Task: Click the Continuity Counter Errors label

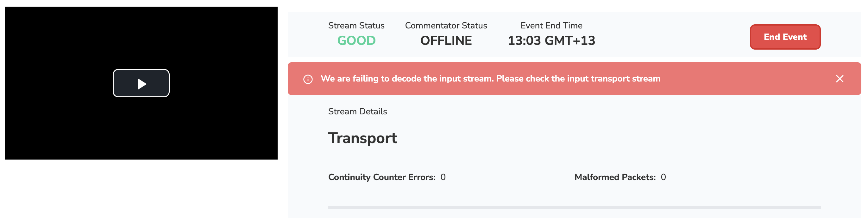Action: tap(382, 177)
